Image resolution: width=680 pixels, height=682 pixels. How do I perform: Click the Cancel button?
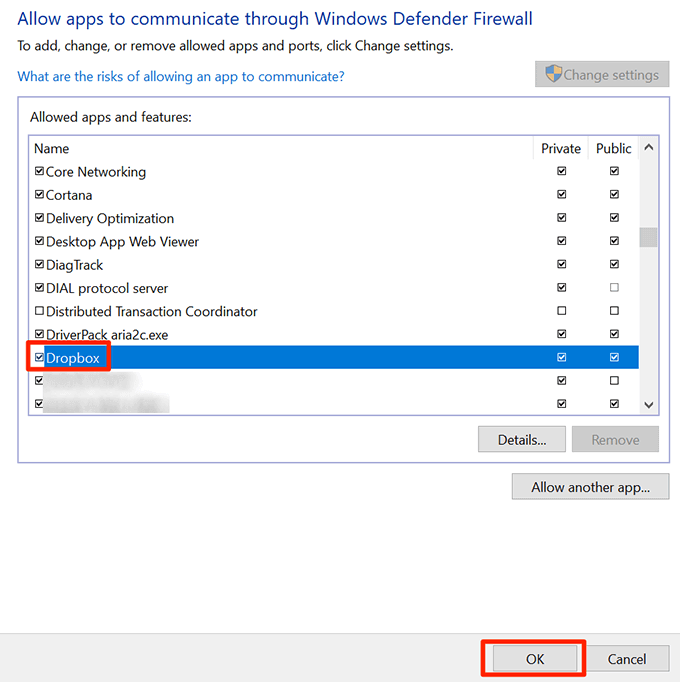(x=626, y=659)
